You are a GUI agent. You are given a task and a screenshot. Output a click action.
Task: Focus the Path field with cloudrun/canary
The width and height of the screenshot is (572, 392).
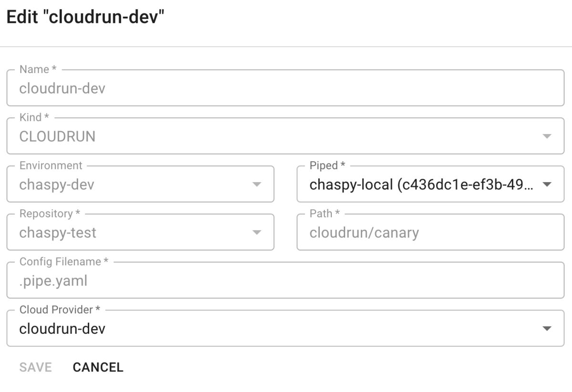coord(430,232)
